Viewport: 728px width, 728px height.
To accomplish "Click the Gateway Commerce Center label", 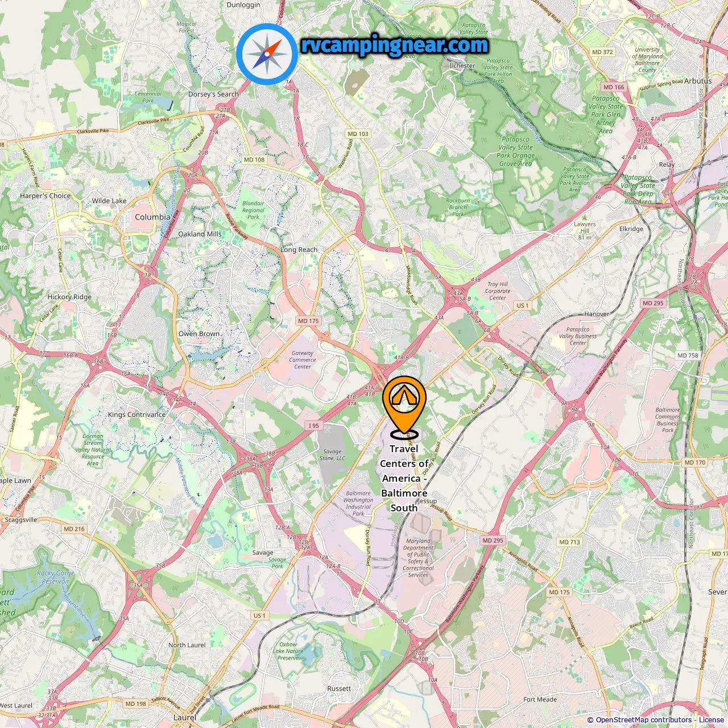I will [x=303, y=360].
